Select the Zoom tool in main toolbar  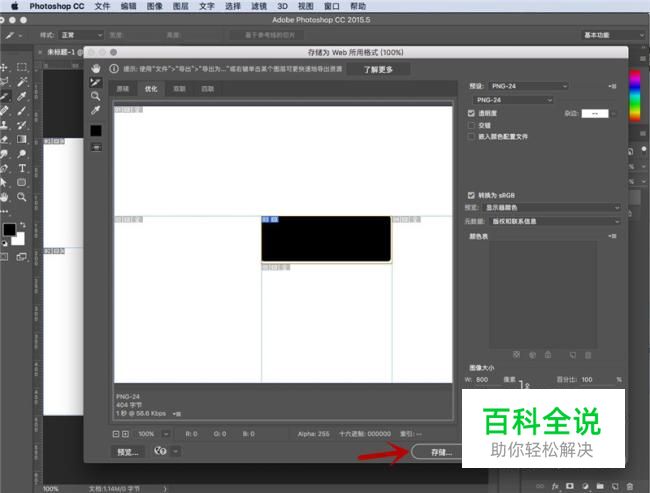tap(22, 197)
